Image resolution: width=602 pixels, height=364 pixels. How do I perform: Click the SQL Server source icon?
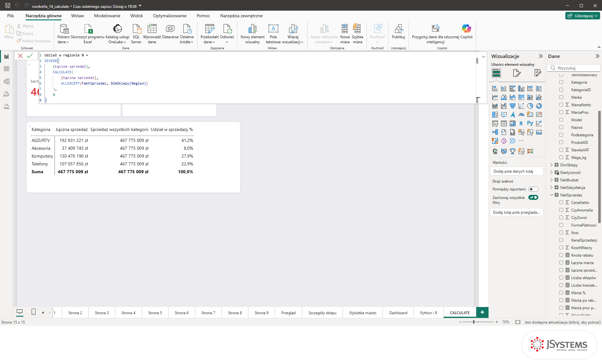(136, 34)
